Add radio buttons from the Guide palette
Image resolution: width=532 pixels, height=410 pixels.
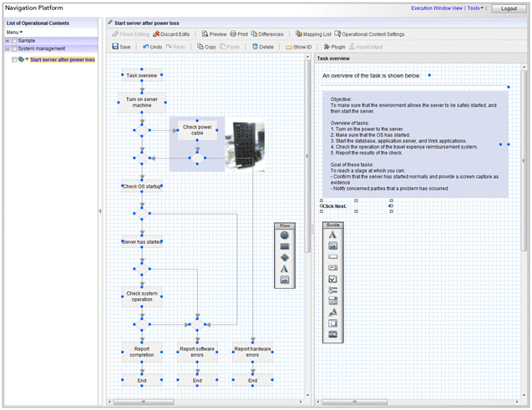pos(332,290)
